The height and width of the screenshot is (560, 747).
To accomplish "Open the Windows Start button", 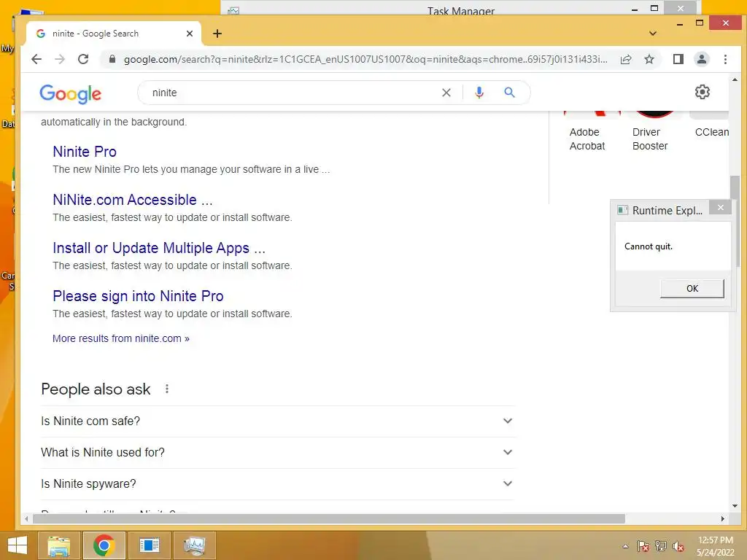I will pos(18,545).
